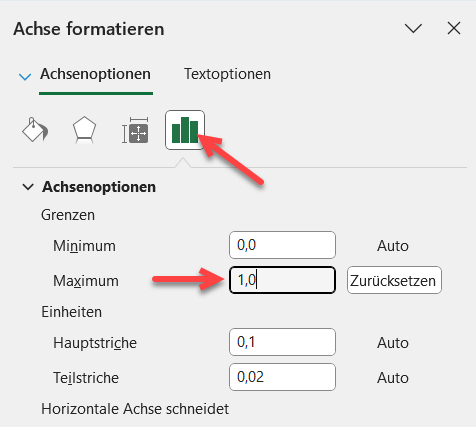
Task: Click the Maximum label text
Action: point(86,281)
